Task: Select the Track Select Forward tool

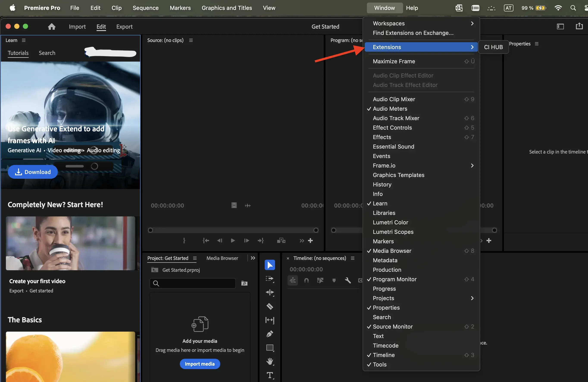Action: click(270, 279)
